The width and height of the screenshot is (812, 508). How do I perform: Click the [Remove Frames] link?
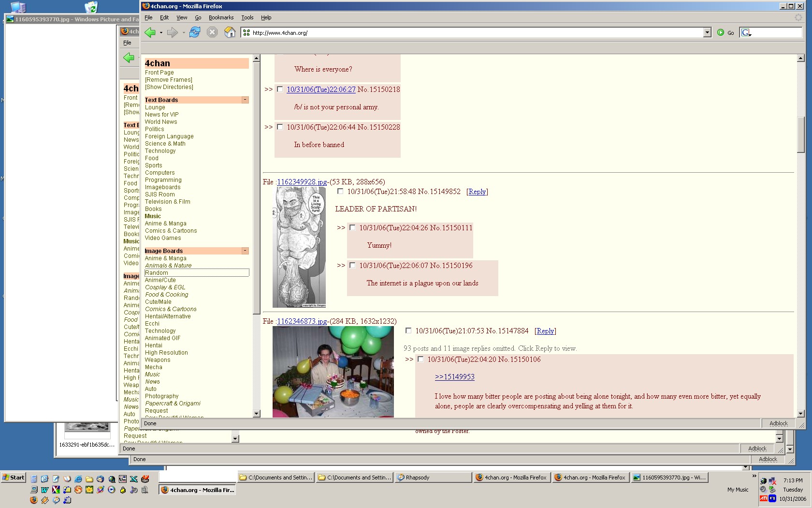coord(168,80)
